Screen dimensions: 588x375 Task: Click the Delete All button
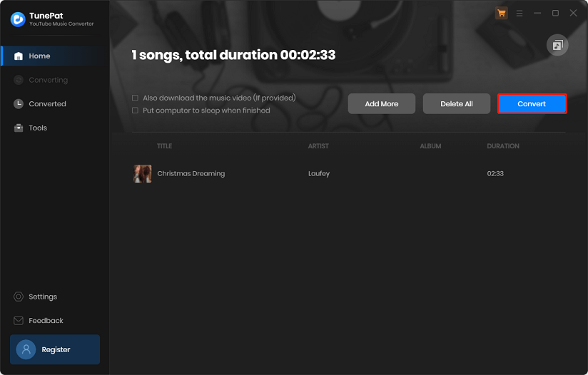pyautogui.click(x=457, y=104)
